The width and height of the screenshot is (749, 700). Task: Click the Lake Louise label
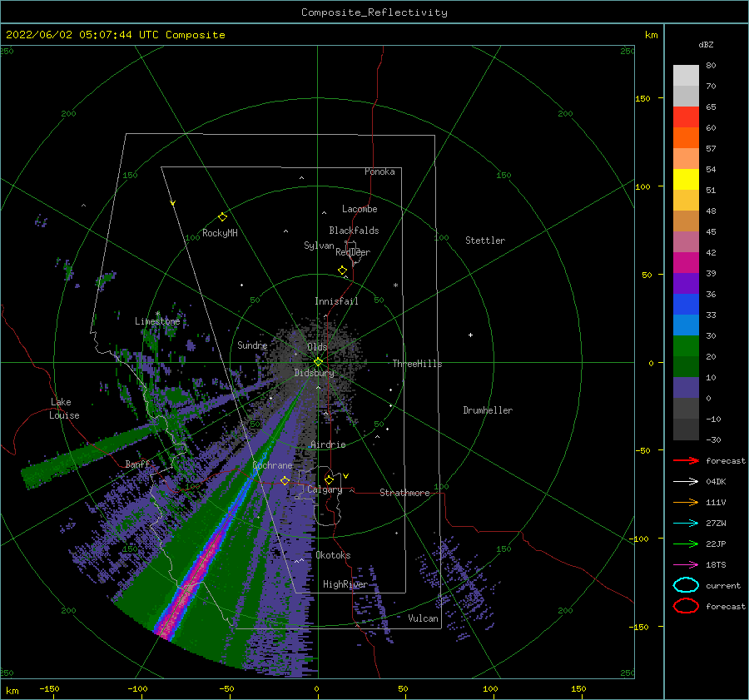pyautogui.click(x=64, y=409)
